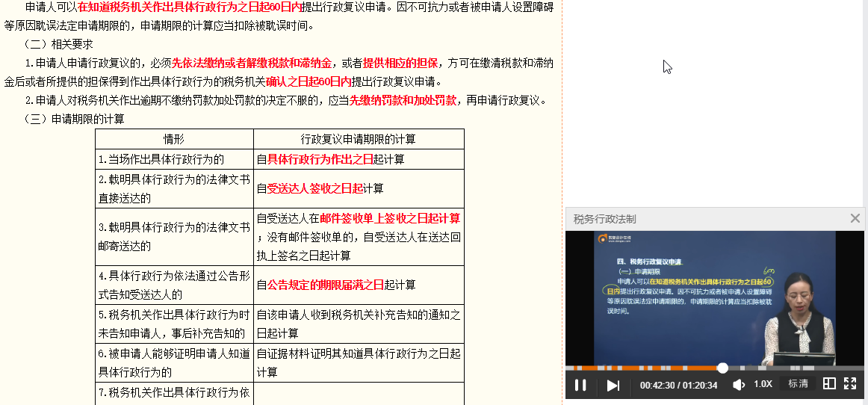Image resolution: width=868 pixels, height=405 pixels.
Task: Select the 当场作出具体行政行为的 table cell
Action: [161, 159]
